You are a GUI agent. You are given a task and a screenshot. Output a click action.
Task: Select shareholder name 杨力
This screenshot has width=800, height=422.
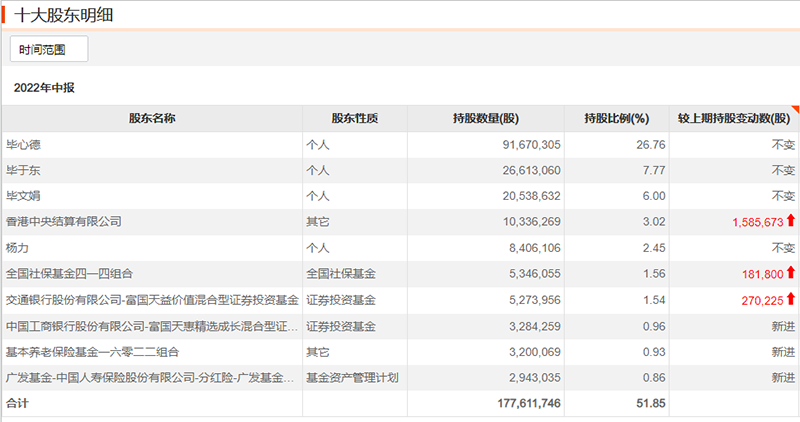point(17,248)
